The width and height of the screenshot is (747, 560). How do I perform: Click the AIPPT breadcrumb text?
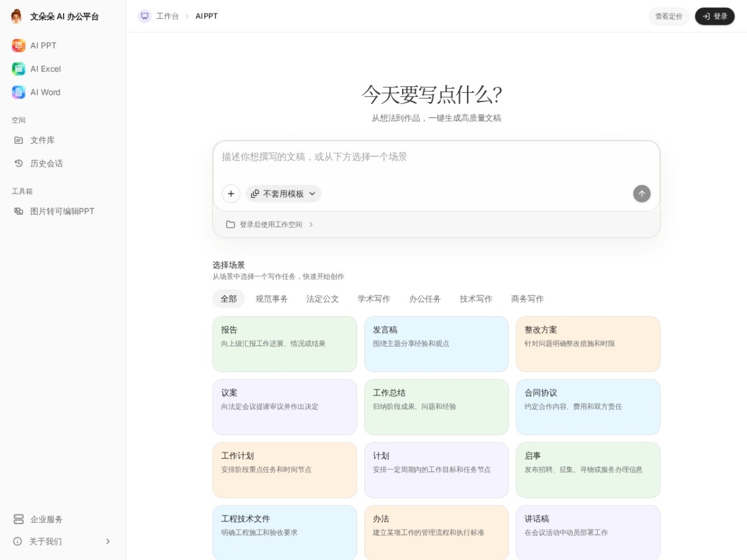click(x=207, y=16)
